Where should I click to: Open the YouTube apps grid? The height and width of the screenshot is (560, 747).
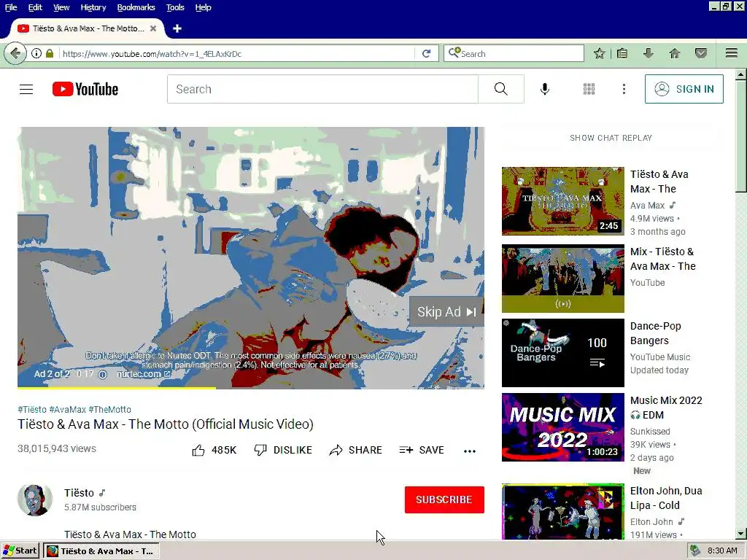click(589, 89)
